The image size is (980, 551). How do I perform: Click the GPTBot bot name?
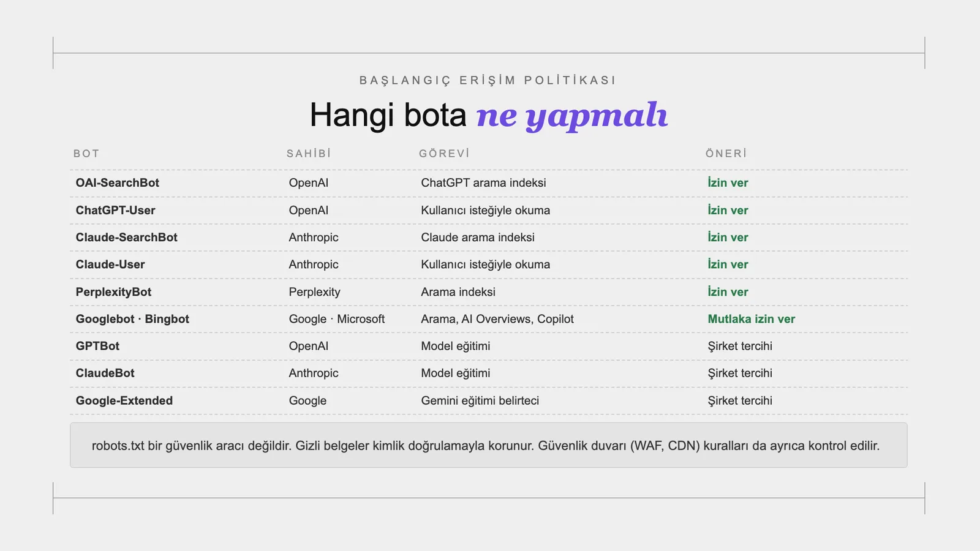click(x=97, y=346)
